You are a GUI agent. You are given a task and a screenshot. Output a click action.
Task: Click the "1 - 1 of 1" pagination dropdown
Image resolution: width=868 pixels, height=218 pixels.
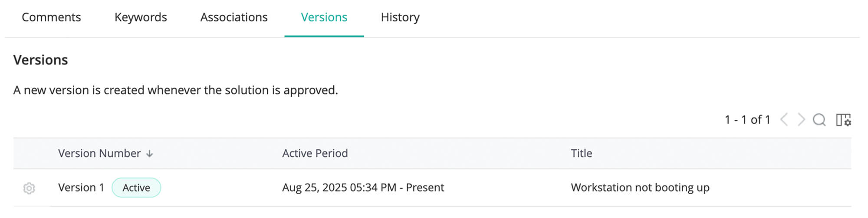click(747, 119)
